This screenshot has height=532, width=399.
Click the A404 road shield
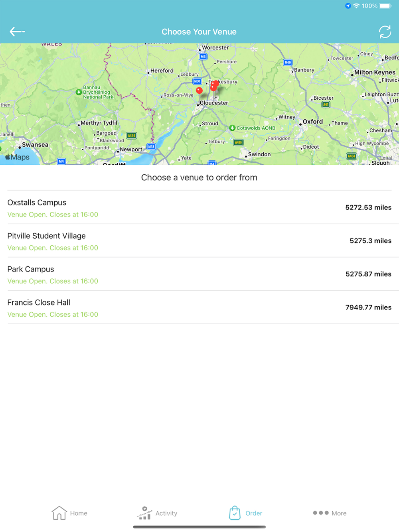351,156
